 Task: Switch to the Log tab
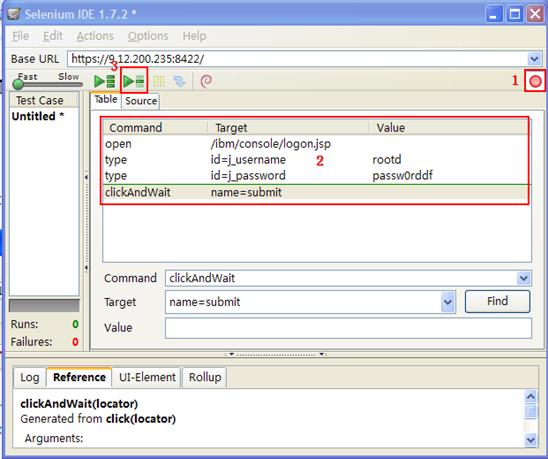30,378
